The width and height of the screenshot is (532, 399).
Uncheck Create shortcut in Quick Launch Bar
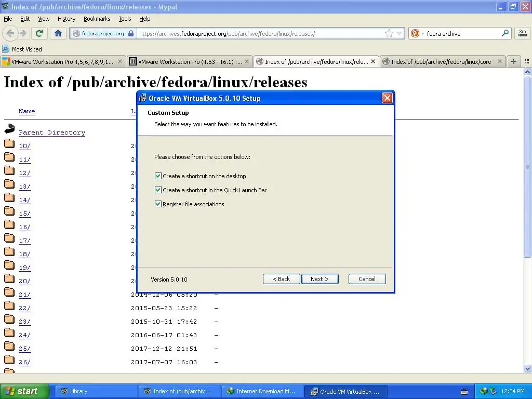158,190
